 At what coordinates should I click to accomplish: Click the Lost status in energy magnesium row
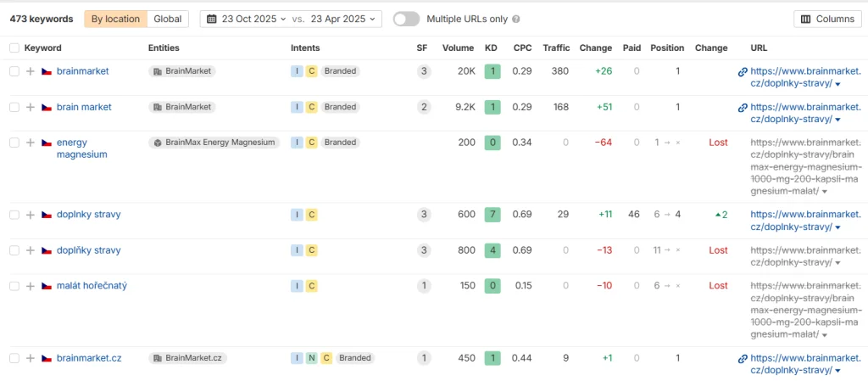tap(718, 143)
